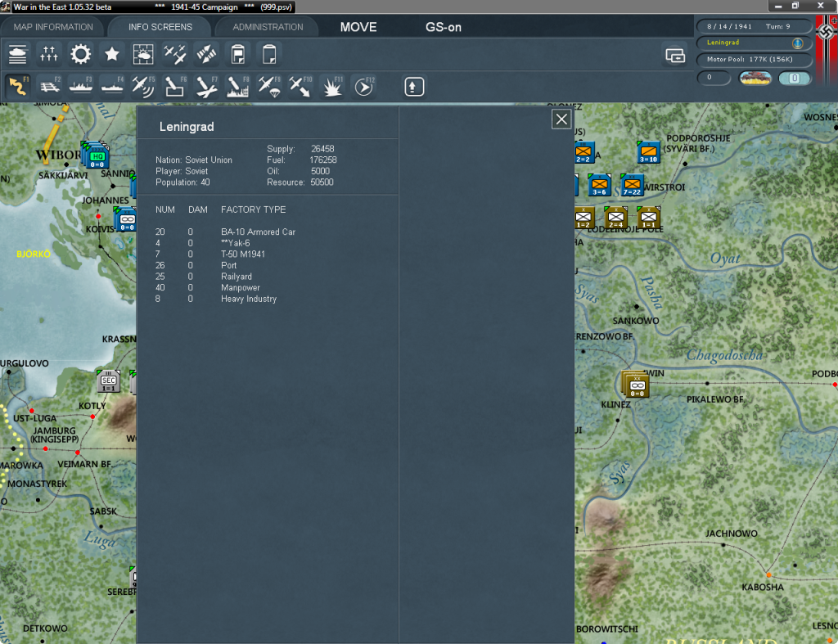
Task: Select the F3 naval transport icon
Action: 81,87
